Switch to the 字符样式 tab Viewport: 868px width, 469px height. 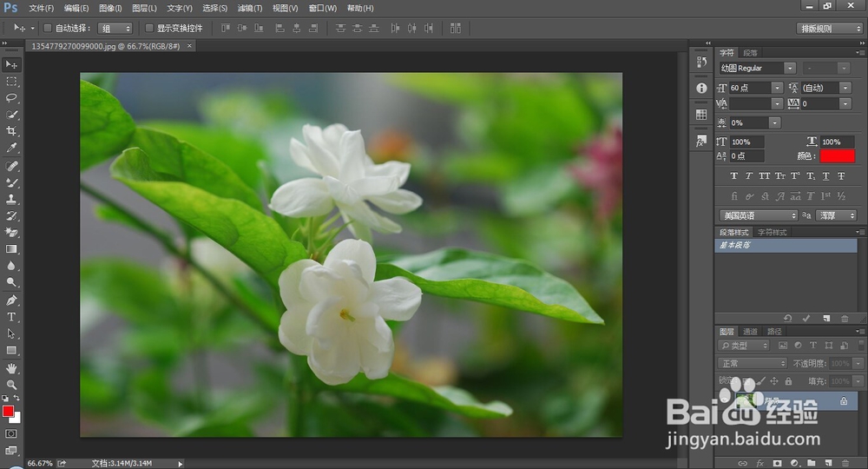click(x=773, y=232)
